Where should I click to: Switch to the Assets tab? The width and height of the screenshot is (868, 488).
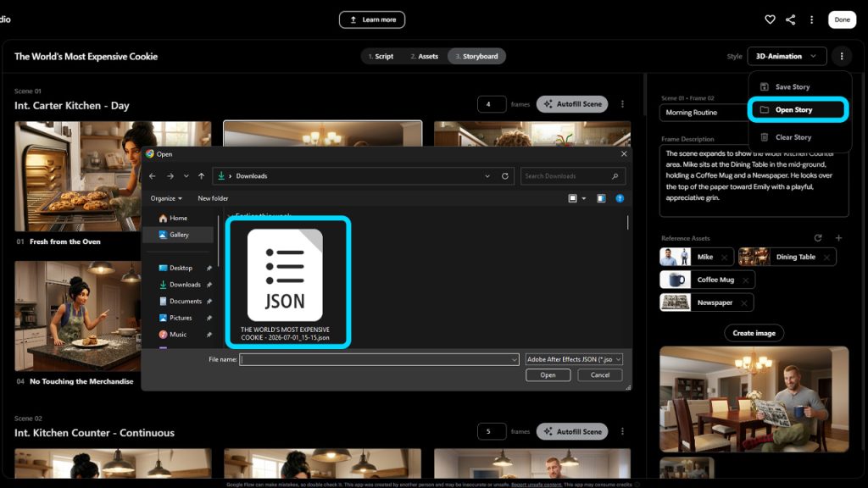click(424, 56)
